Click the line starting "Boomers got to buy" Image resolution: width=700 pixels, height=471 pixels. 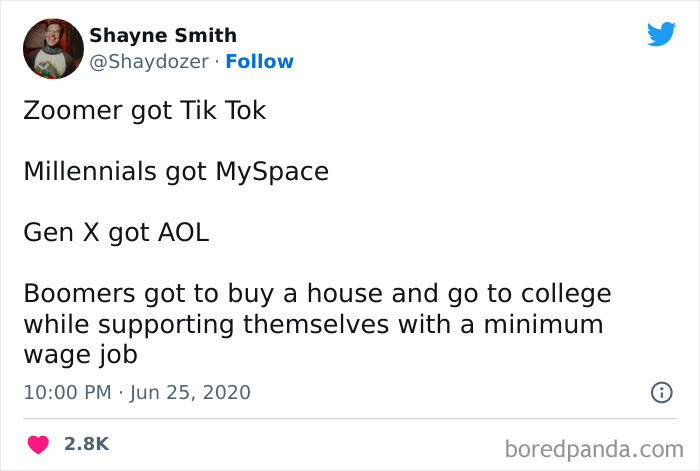point(317,295)
